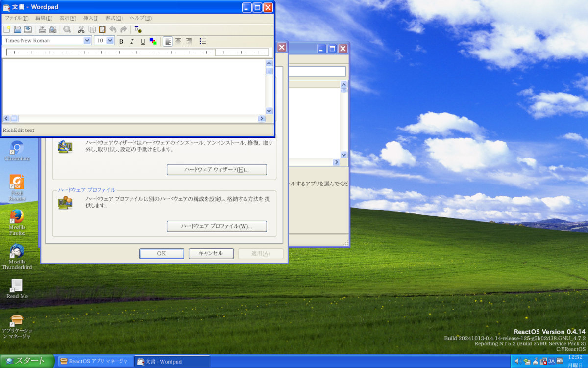Image resolution: width=588 pixels, height=368 pixels.
Task: Click the Paste clipboard icon
Action: coord(102,29)
